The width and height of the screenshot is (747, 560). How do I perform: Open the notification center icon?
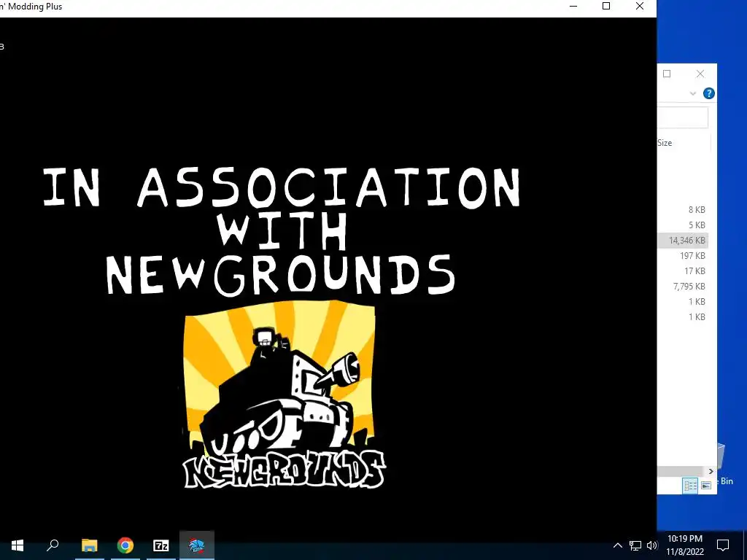(723, 545)
